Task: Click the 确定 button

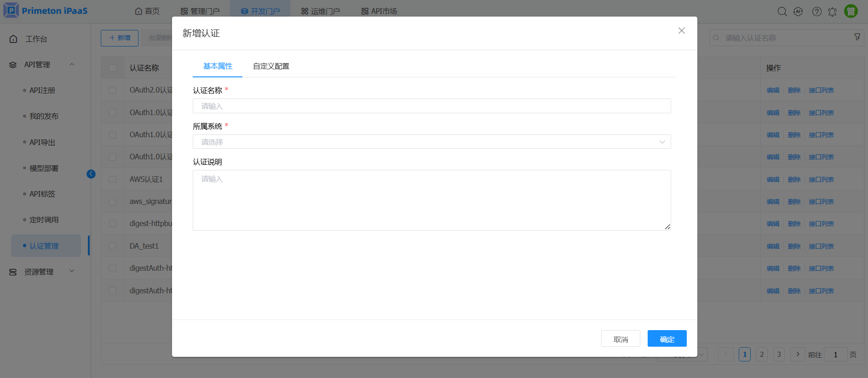Action: point(667,339)
